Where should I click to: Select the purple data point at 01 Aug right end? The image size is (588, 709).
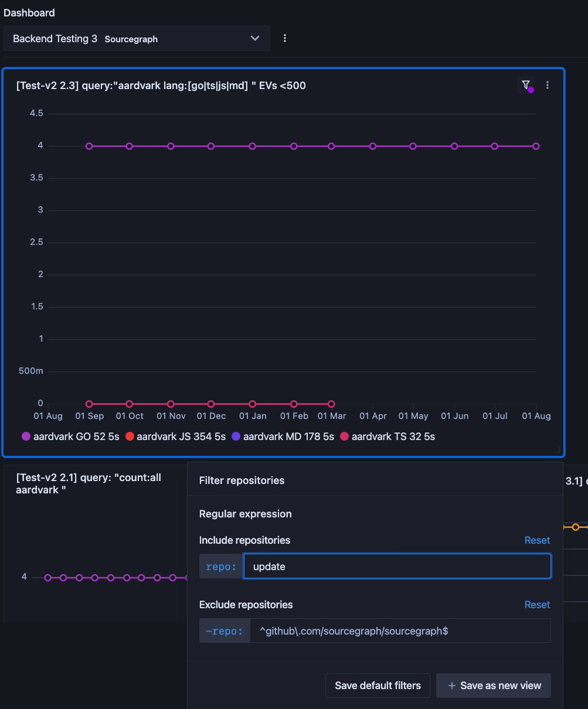tap(536, 146)
